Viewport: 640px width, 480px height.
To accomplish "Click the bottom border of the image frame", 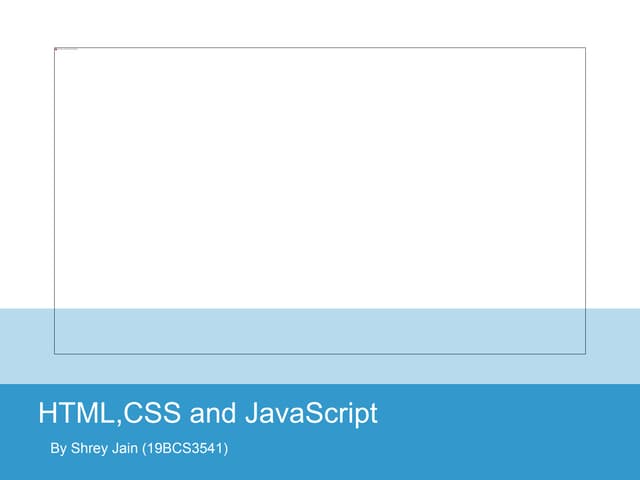I will tap(320, 353).
